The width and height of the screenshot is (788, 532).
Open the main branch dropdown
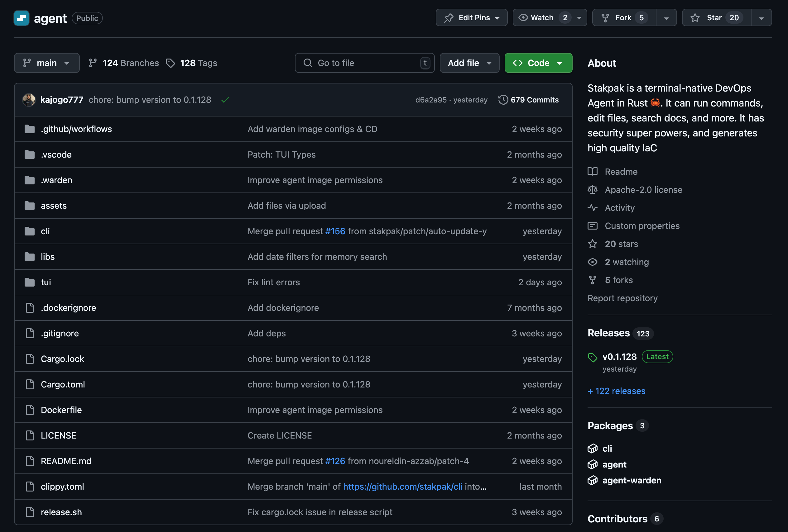47,63
